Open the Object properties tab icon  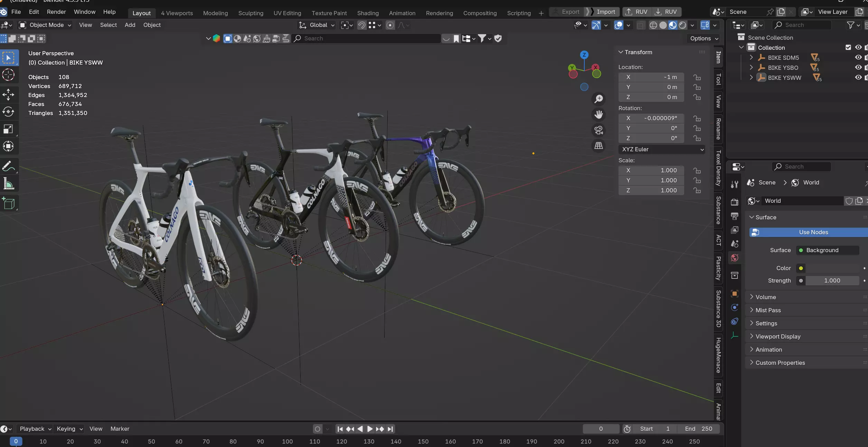pyautogui.click(x=735, y=294)
